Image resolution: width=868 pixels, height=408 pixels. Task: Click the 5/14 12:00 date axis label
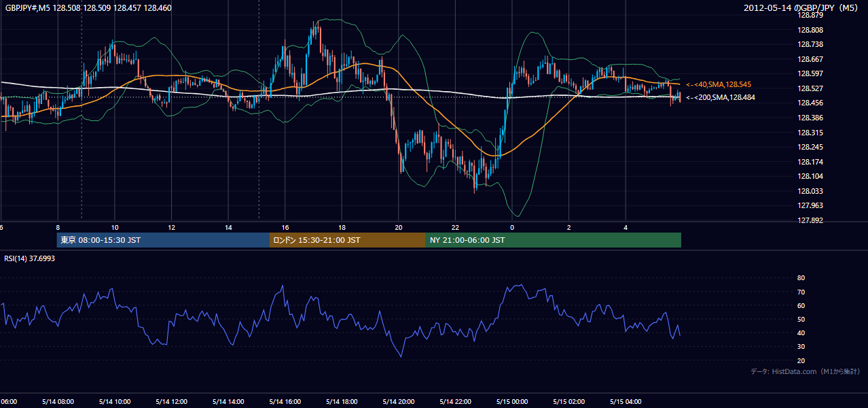pyautogui.click(x=171, y=401)
